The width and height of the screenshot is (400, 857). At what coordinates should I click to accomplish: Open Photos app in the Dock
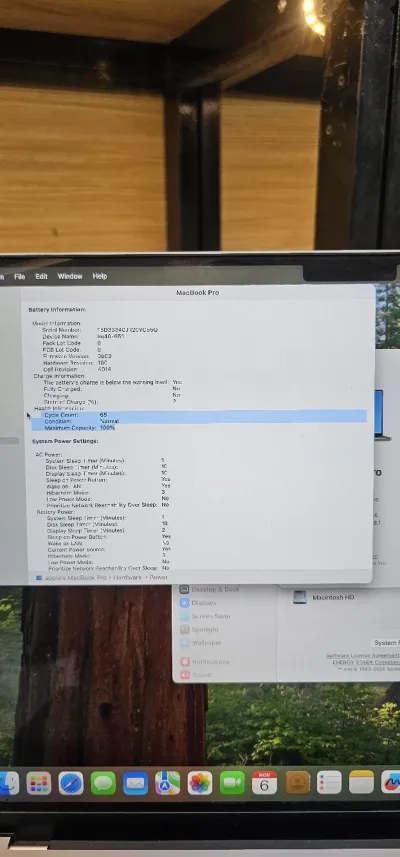[x=200, y=783]
